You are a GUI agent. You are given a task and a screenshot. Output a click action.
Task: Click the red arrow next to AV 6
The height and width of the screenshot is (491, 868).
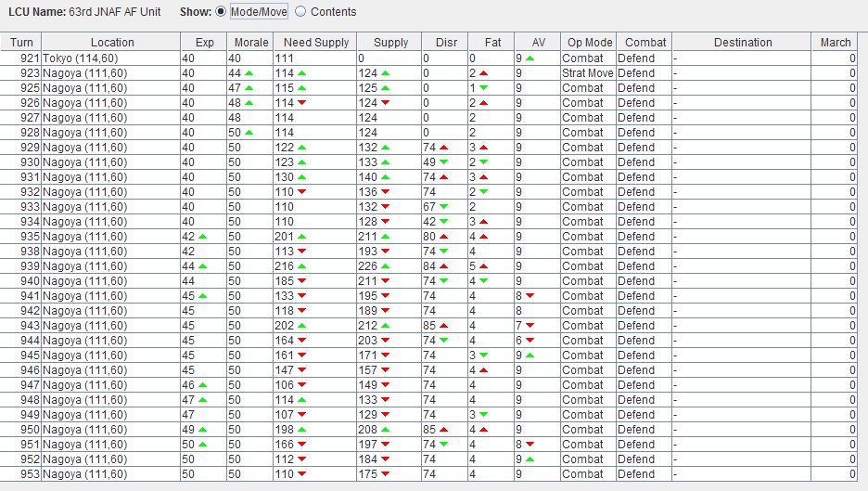click(530, 341)
